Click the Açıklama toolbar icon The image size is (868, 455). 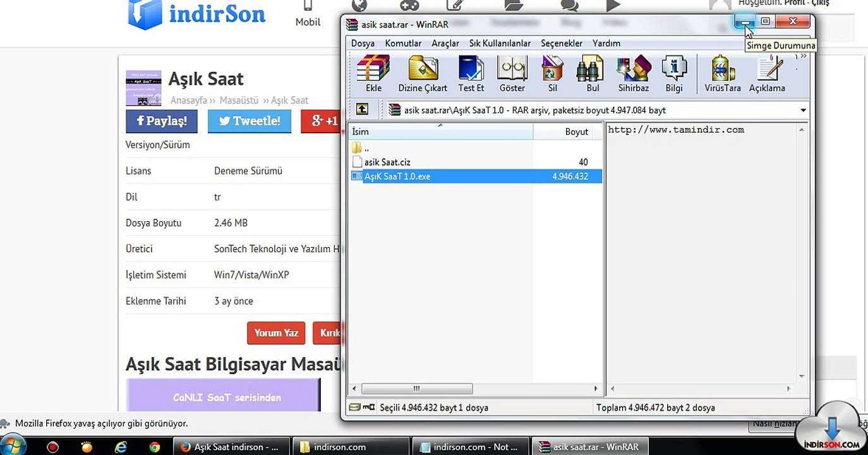pyautogui.click(x=767, y=74)
